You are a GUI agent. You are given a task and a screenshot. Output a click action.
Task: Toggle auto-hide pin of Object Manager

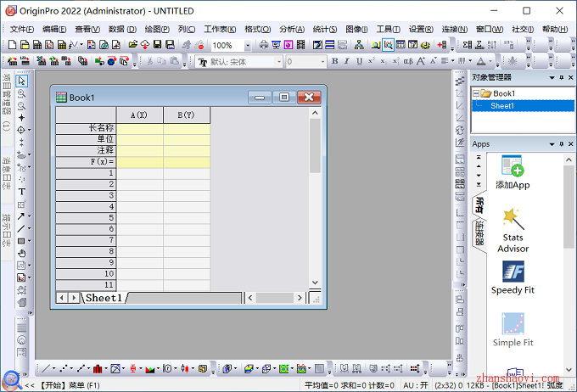561,78
